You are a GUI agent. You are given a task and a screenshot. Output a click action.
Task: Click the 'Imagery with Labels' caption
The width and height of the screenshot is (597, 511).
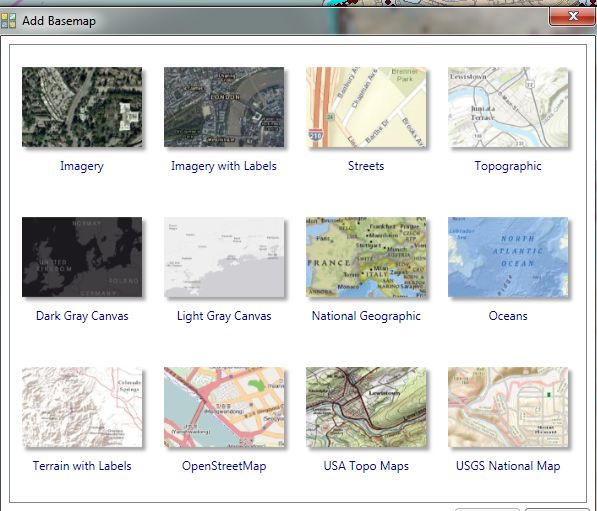[x=224, y=166]
